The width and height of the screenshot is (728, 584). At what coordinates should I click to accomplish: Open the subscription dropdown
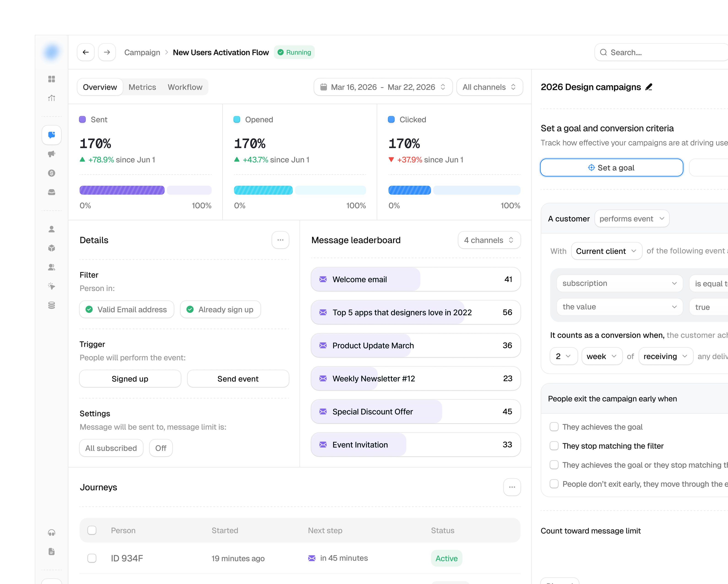620,283
